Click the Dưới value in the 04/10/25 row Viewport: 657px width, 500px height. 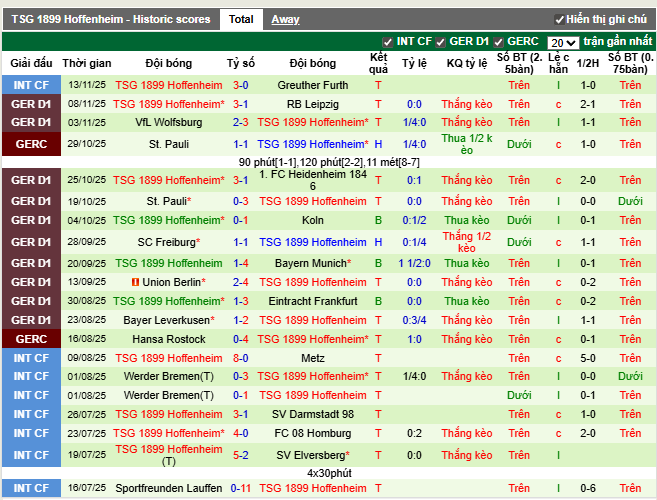(519, 220)
